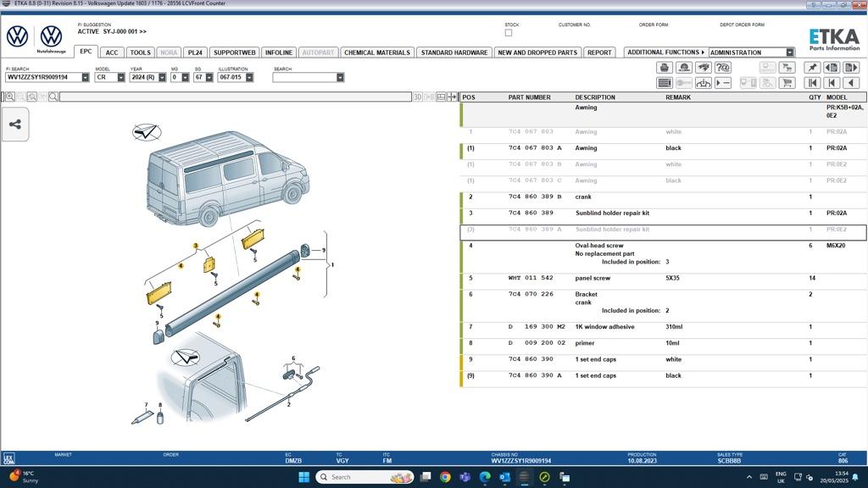Click the question-mark @ inquiry icon
This screenshot has height=488, width=868.
coord(723,68)
